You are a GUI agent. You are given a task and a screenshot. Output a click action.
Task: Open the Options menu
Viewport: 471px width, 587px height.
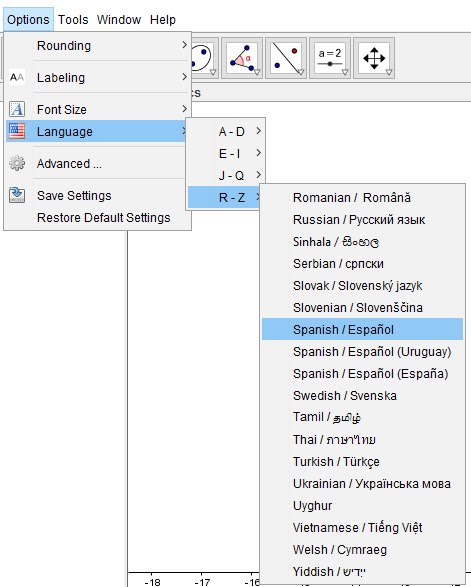pos(28,19)
